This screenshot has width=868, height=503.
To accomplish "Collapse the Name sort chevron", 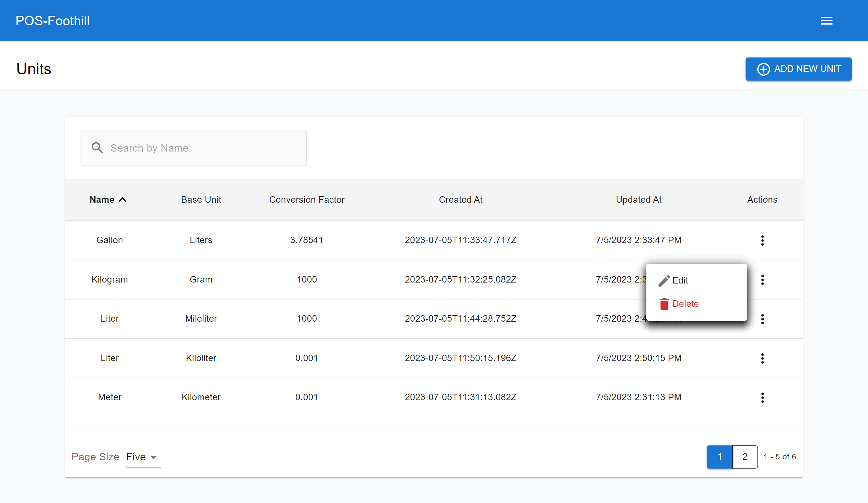I will [x=123, y=199].
